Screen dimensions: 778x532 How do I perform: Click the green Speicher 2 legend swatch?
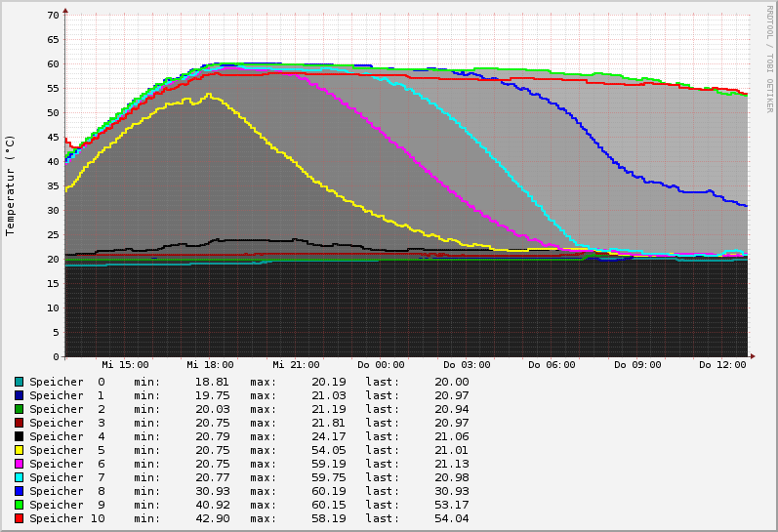click(19, 409)
